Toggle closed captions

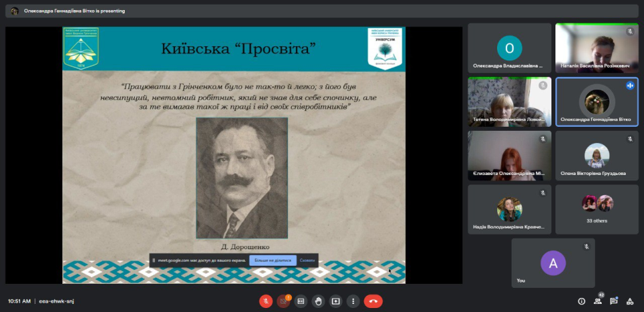[x=301, y=301]
